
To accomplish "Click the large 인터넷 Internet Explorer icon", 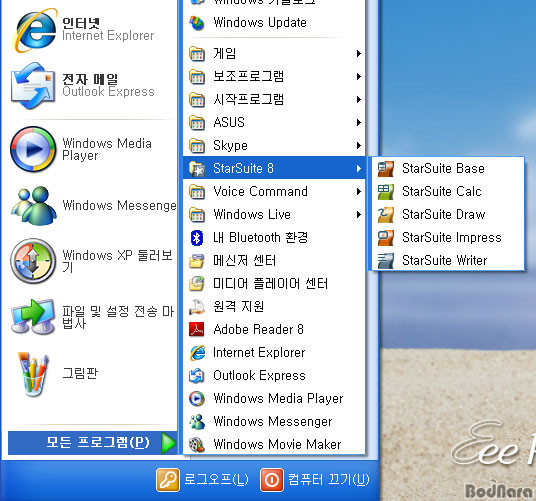I will point(34,30).
